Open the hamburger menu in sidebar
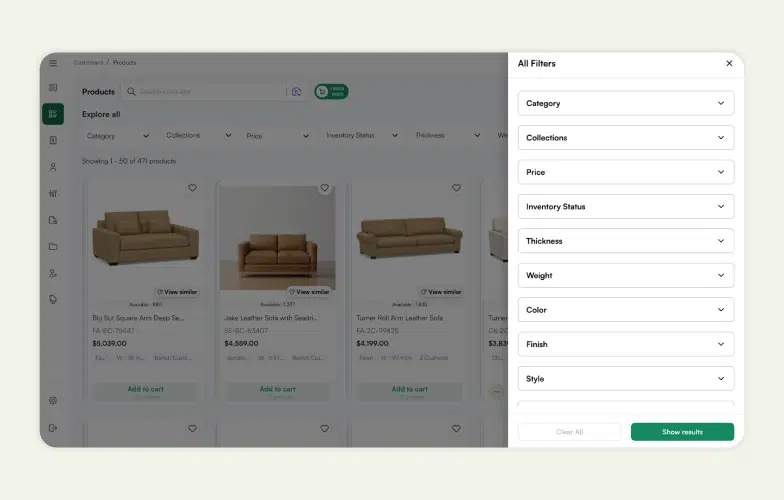The height and width of the screenshot is (500, 784). click(x=53, y=62)
